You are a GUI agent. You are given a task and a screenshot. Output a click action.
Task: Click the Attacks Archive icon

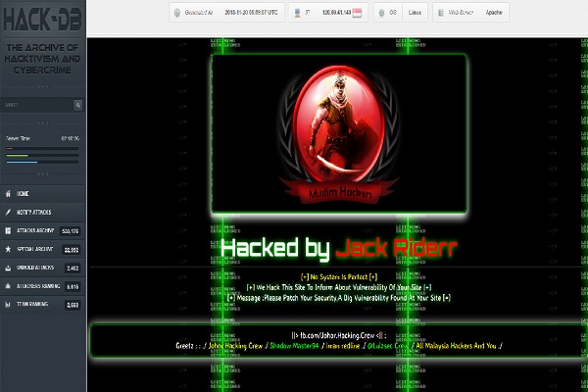(8, 230)
